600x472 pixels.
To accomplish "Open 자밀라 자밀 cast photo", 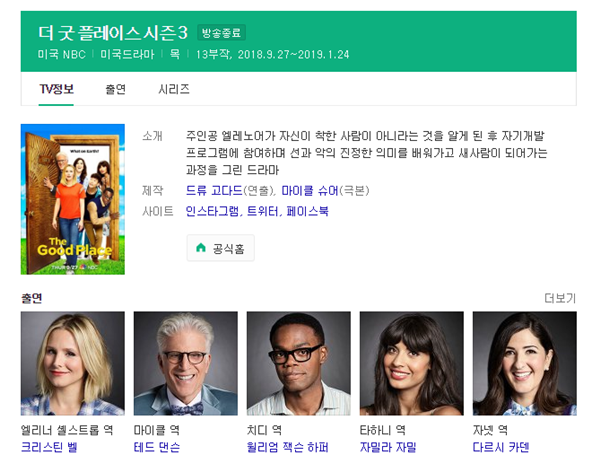I will [412, 363].
